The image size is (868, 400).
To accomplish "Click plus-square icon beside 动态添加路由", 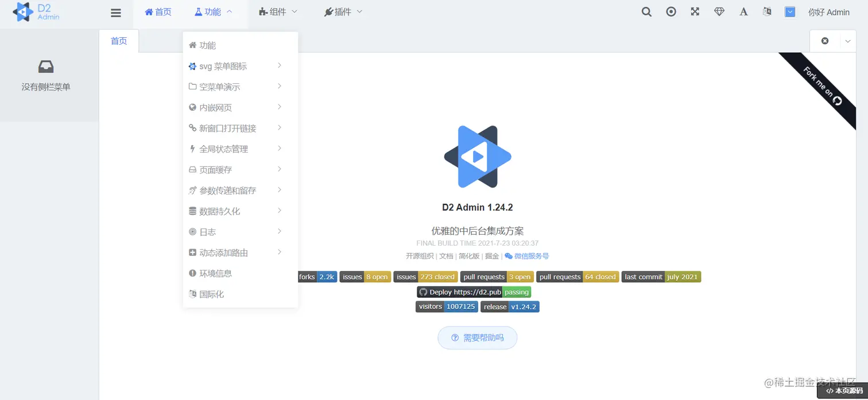I will click(193, 253).
